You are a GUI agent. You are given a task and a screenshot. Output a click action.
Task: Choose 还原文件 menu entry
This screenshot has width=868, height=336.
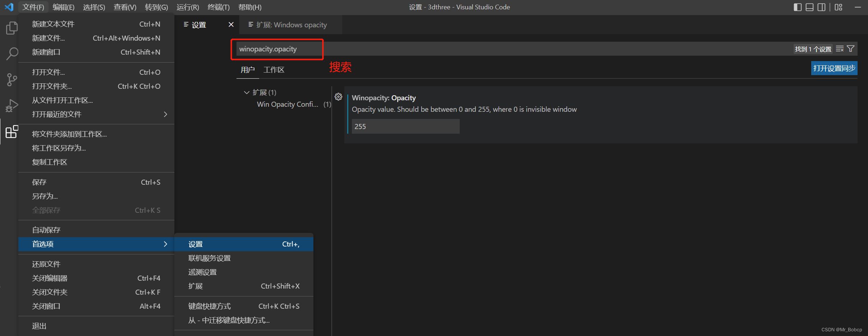(96, 264)
